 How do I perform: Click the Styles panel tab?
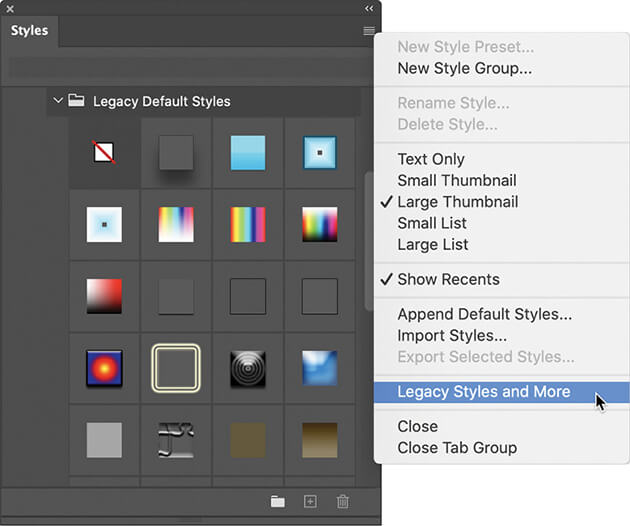[x=30, y=31]
